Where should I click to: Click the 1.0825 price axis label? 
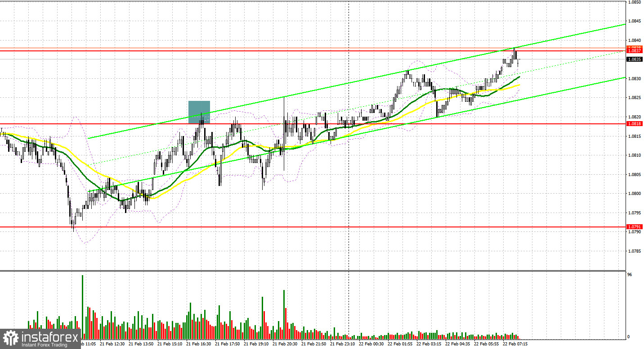tap(634, 98)
